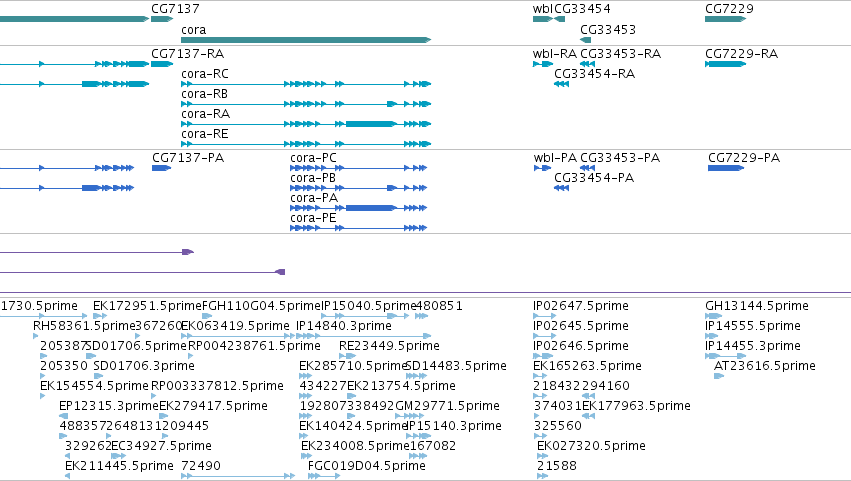This screenshot has height=481, width=851.
Task: Select the cora-RC transcript
Action: point(306,84)
